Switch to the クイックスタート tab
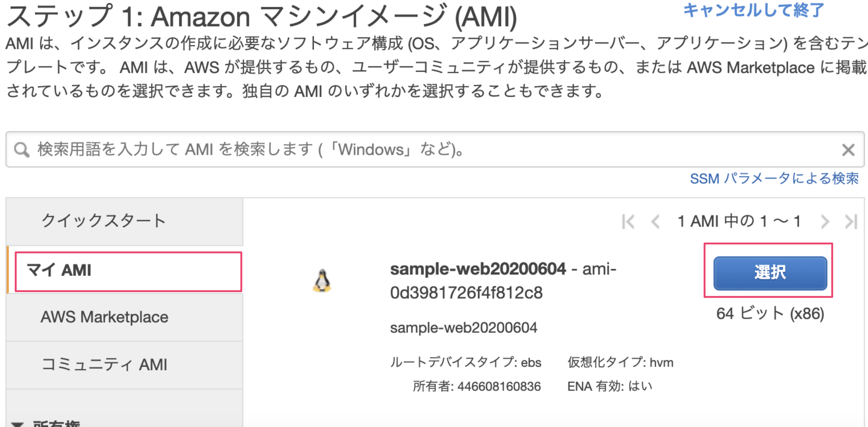 point(104,221)
